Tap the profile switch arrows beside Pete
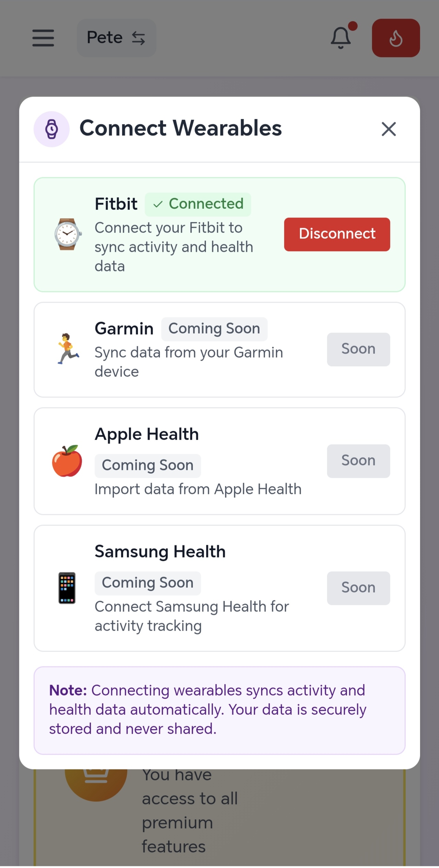The image size is (439, 868). (x=138, y=38)
